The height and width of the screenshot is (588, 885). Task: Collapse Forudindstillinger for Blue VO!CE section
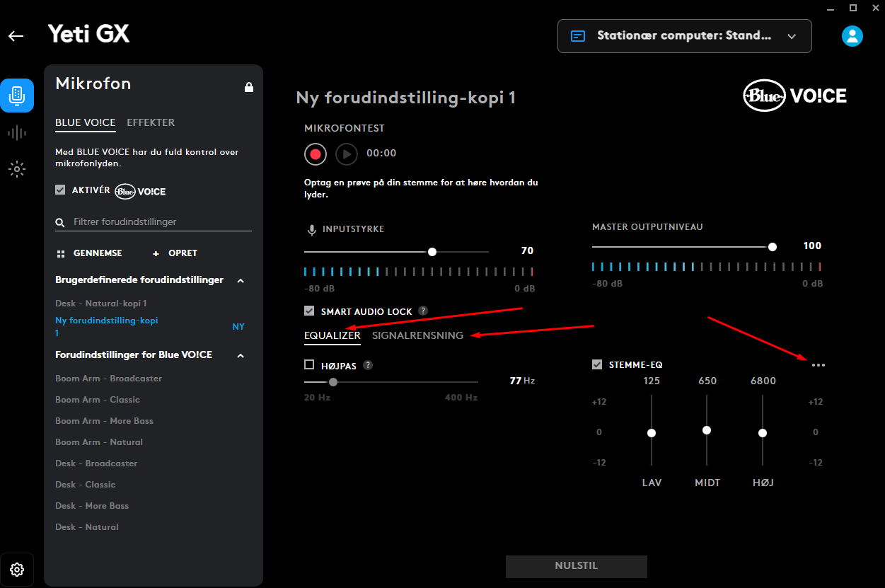click(x=241, y=355)
